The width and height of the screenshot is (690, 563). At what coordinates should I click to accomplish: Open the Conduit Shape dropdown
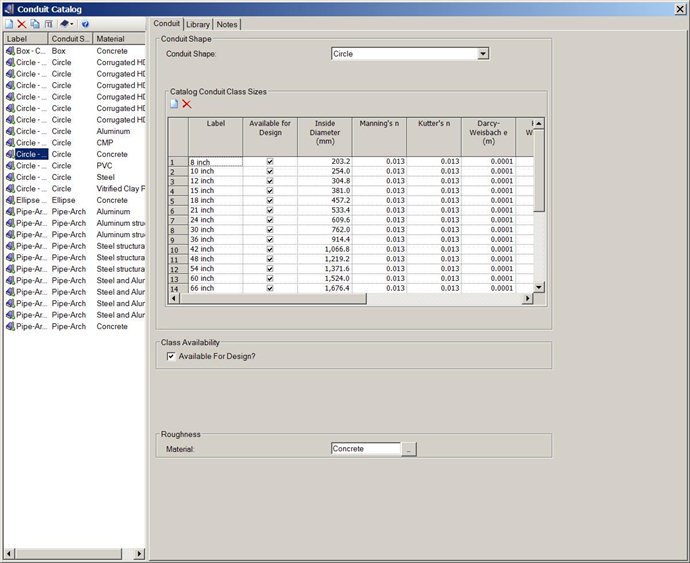(x=483, y=54)
